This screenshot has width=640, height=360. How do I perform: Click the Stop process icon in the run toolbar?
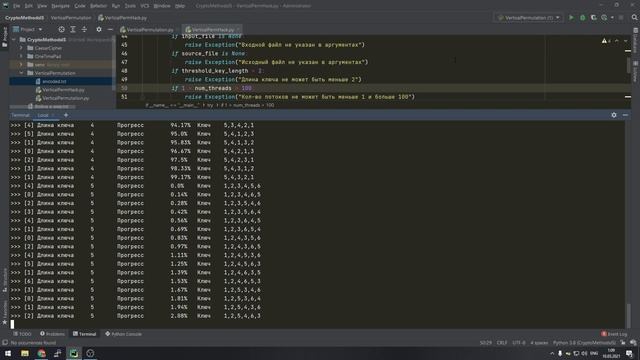click(x=621, y=18)
